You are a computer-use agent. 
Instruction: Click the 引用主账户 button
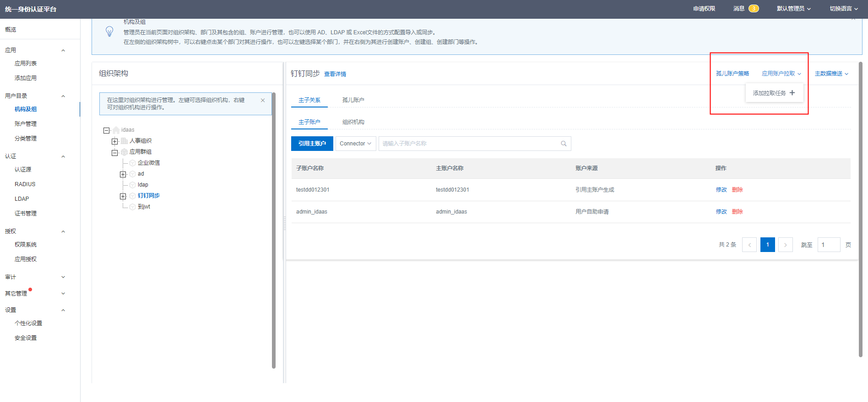click(312, 144)
